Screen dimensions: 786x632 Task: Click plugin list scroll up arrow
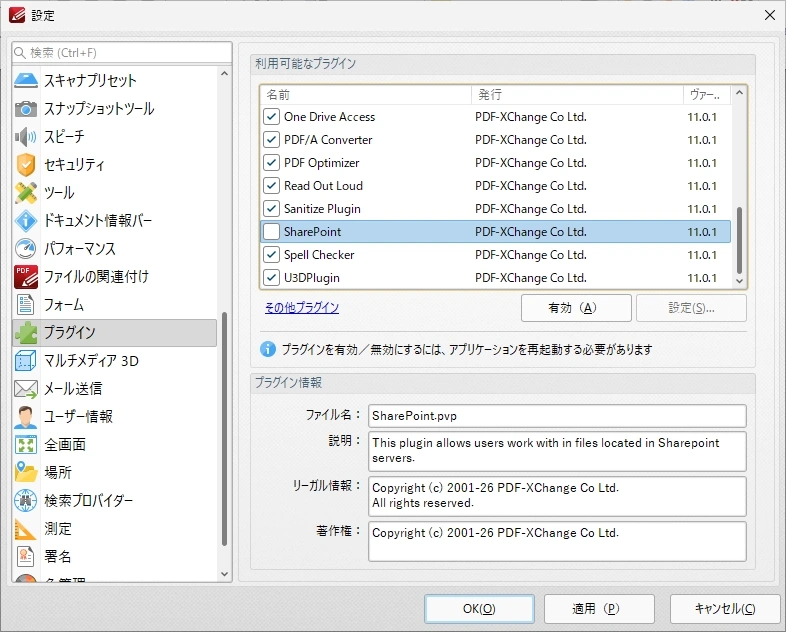coord(739,93)
